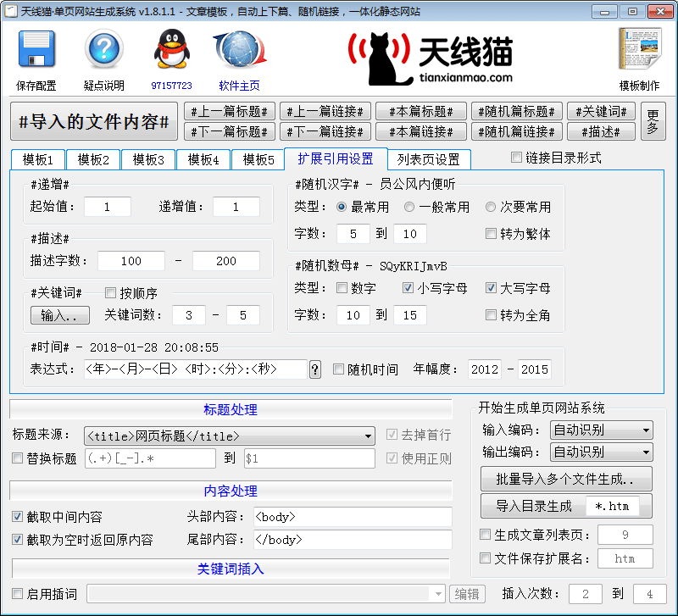The width and height of the screenshot is (678, 616).
Task: Click the 头部内容 input field
Action: point(353,517)
